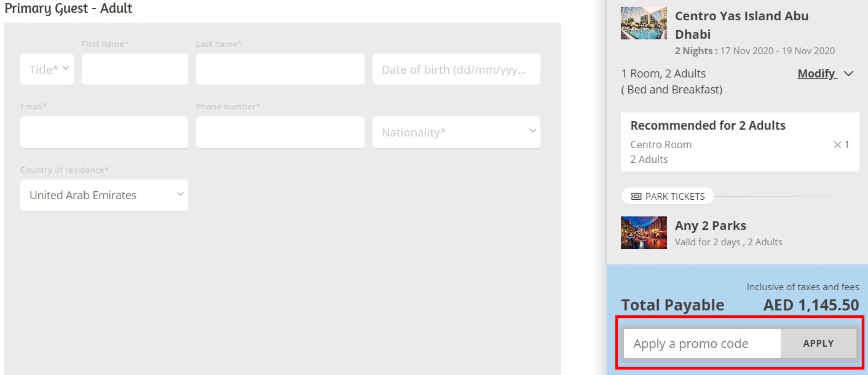This screenshot has width=868, height=375.
Task: Click the Centro Yas Island hotel thumbnail
Action: click(x=644, y=23)
